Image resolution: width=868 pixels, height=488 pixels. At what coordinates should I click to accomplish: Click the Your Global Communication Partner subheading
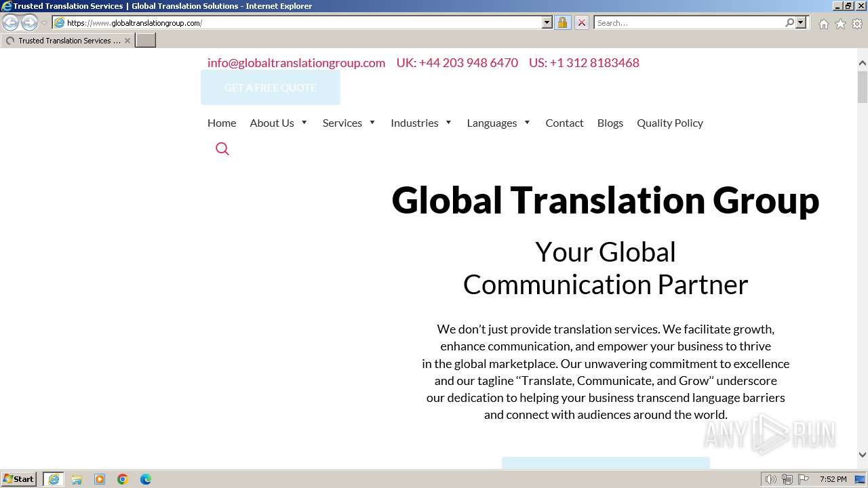pyautogui.click(x=606, y=268)
